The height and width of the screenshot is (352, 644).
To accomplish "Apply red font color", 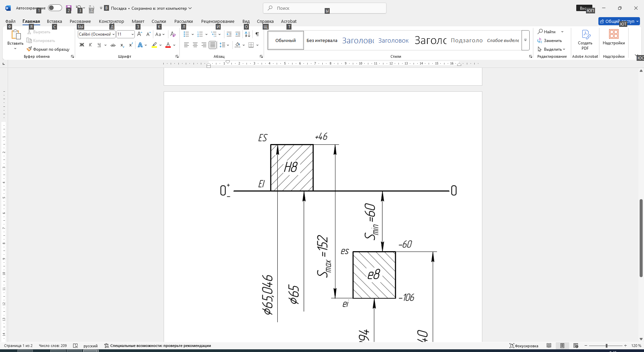I will point(168,45).
